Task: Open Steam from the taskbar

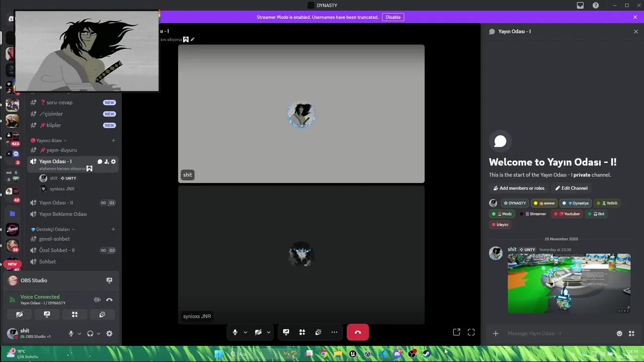Action: [x=427, y=354]
